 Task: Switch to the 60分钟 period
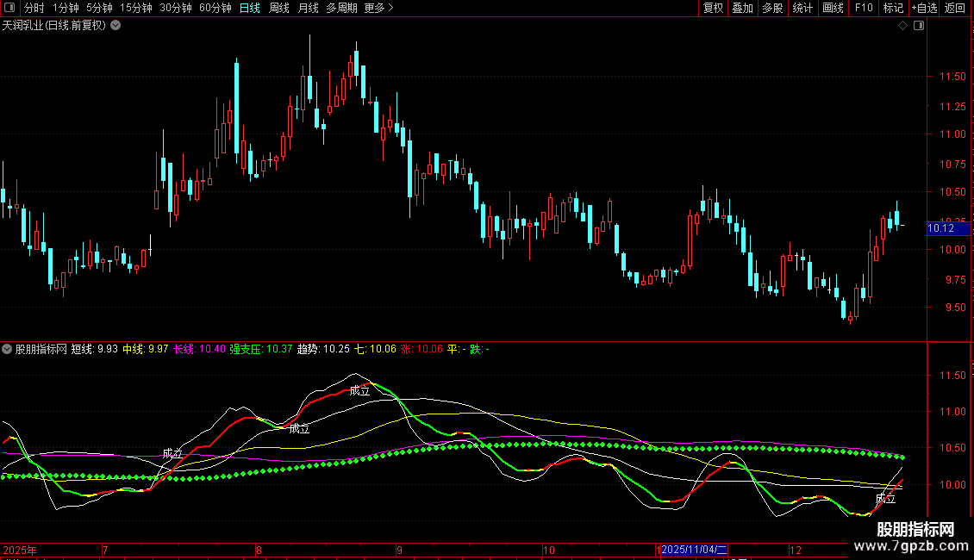[215, 8]
